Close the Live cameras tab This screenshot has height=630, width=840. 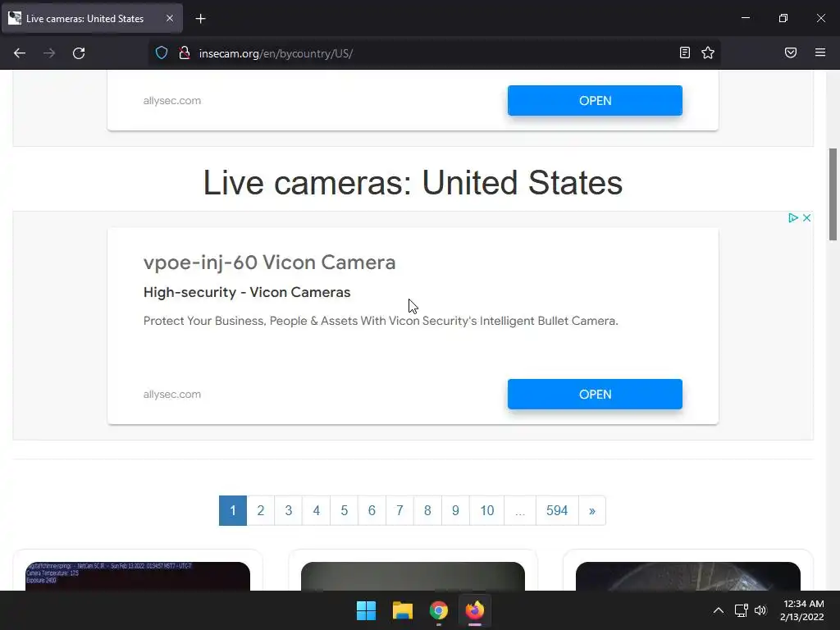coord(169,18)
